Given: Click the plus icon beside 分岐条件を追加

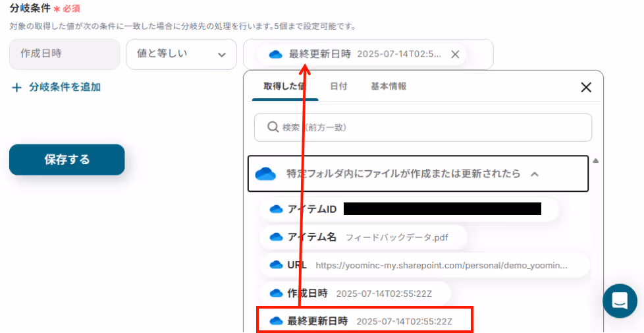Looking at the screenshot, I should point(16,88).
